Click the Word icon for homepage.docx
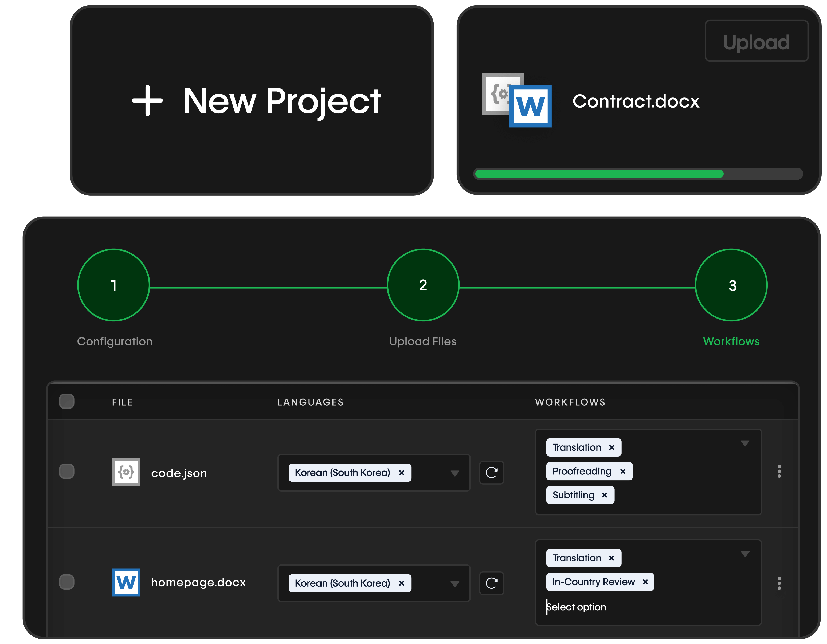The height and width of the screenshot is (644, 827). point(126,582)
